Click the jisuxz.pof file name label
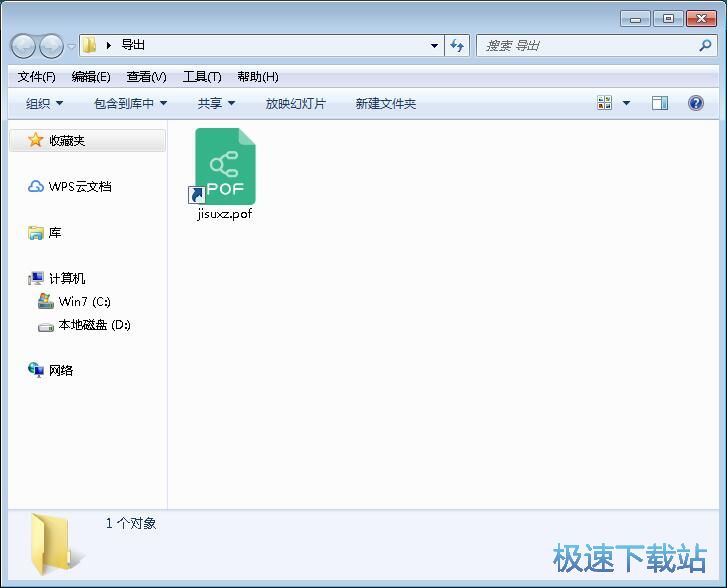The height and width of the screenshot is (588, 727). coord(225,214)
